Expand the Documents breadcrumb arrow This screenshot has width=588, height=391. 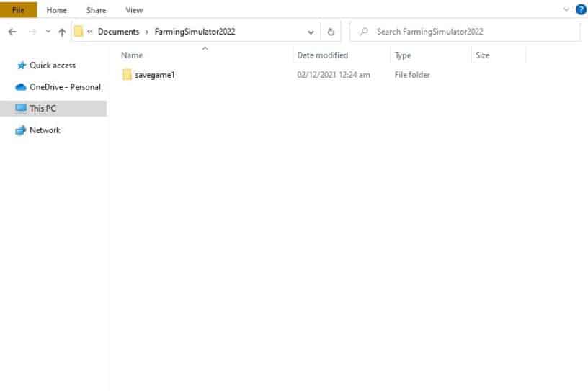pos(147,32)
